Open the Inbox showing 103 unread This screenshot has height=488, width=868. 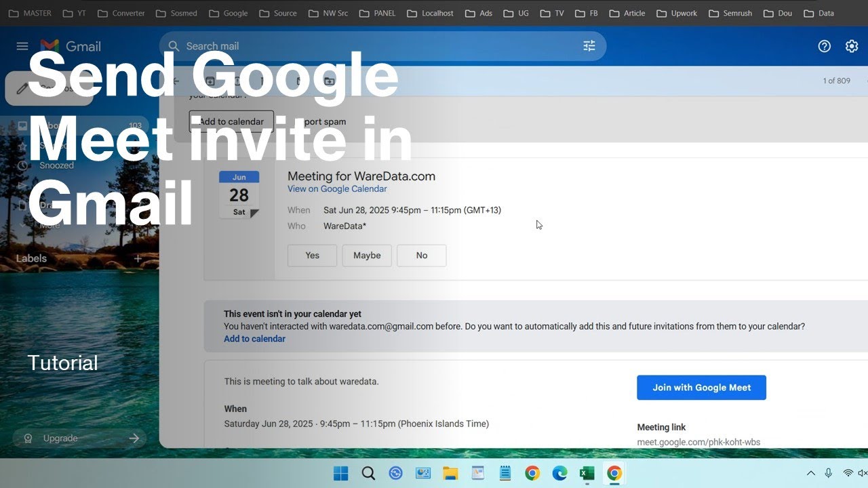point(75,125)
